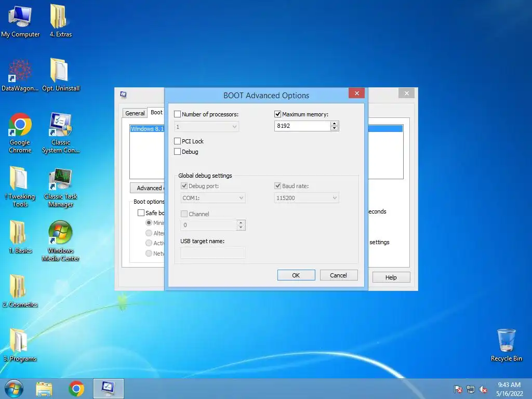Select the Minimal safe boot radio

click(x=149, y=222)
